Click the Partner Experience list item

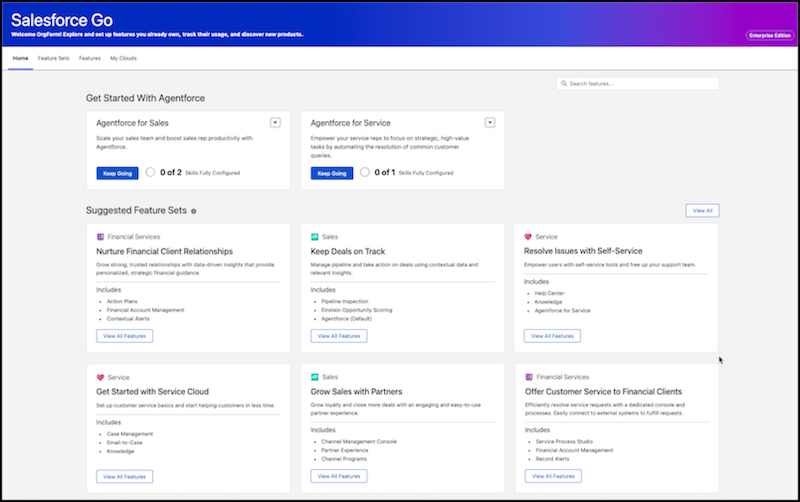point(344,450)
